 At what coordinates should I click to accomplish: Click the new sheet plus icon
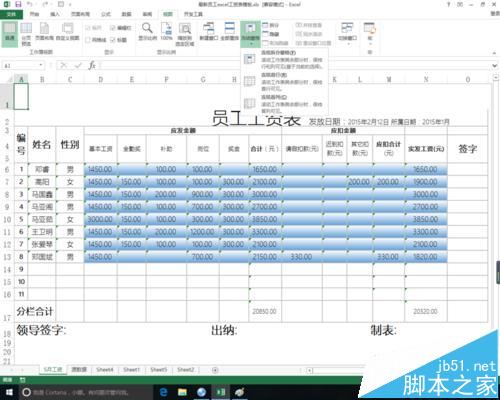pyautogui.click(x=215, y=370)
